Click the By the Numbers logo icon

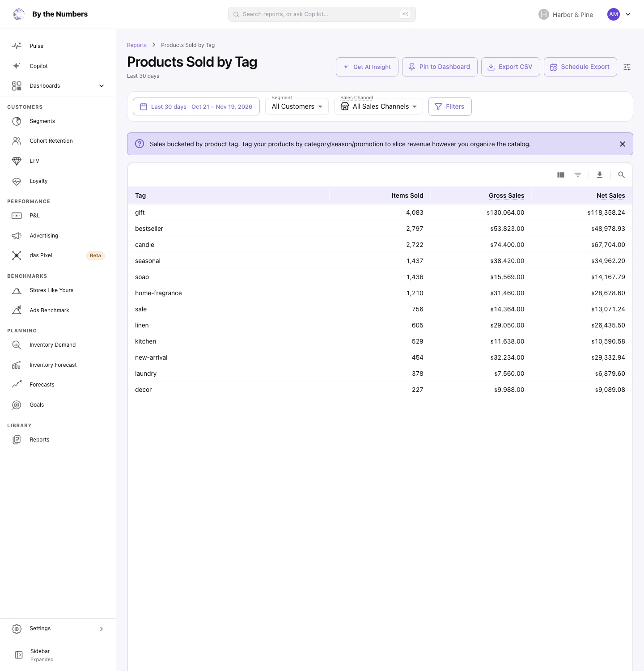pyautogui.click(x=19, y=14)
